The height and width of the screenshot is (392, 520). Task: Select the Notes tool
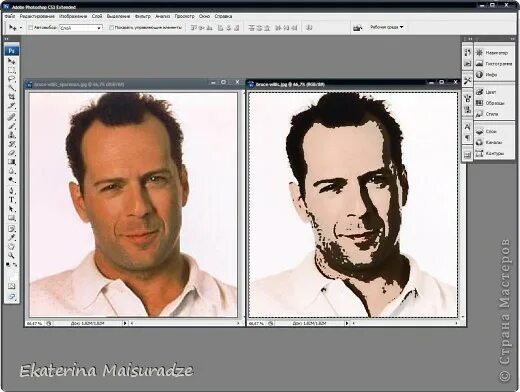(x=12, y=229)
